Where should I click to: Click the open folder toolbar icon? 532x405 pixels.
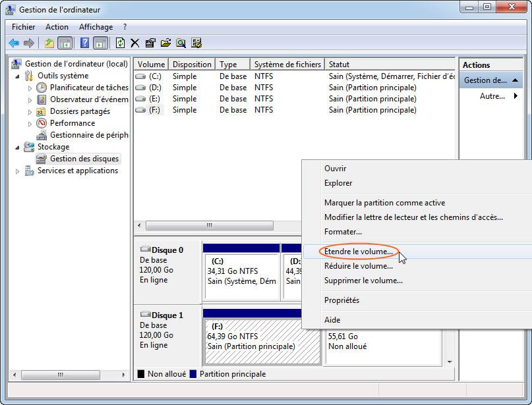point(165,43)
